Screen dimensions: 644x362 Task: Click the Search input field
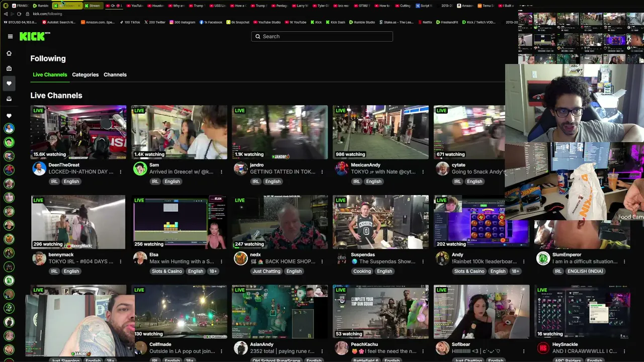click(322, 36)
